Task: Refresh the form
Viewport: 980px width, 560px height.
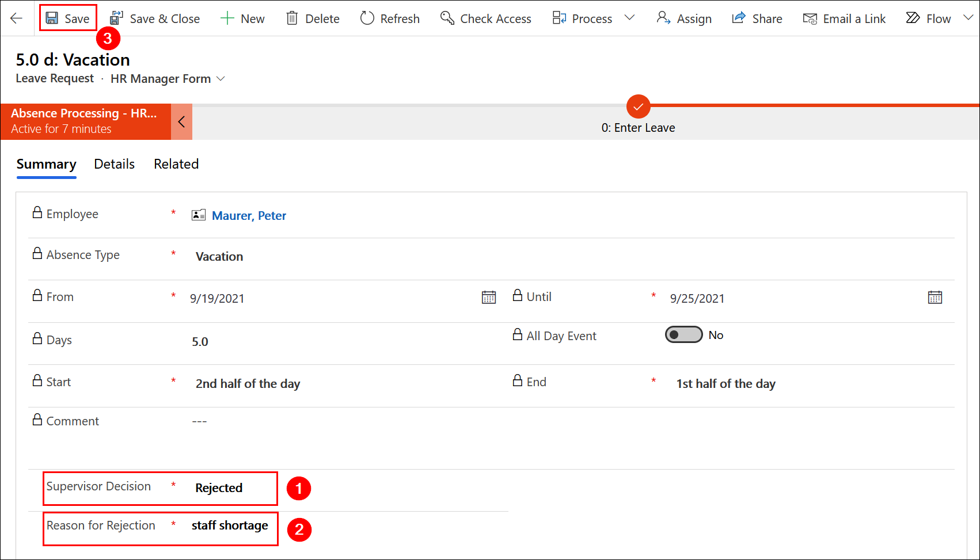Action: click(390, 18)
